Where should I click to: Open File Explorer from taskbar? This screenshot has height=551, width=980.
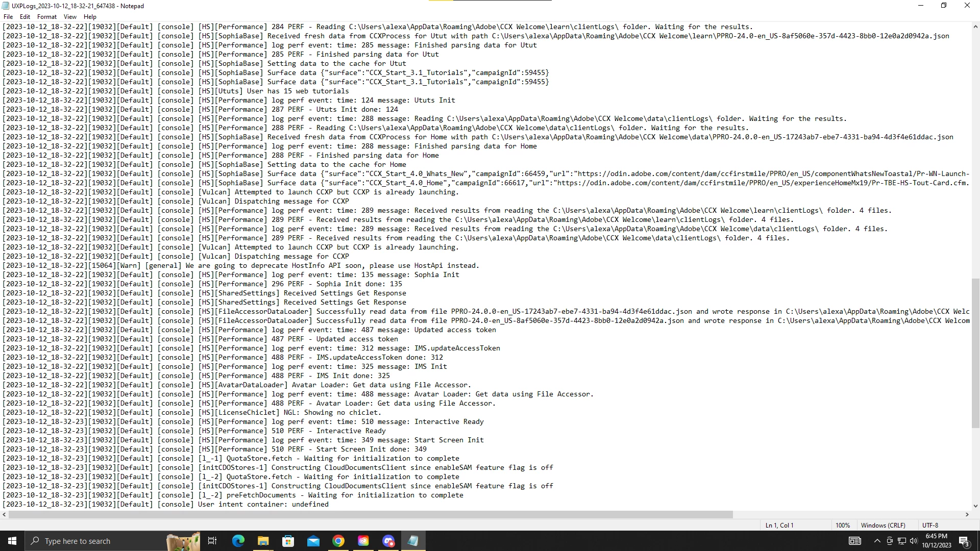click(x=263, y=541)
